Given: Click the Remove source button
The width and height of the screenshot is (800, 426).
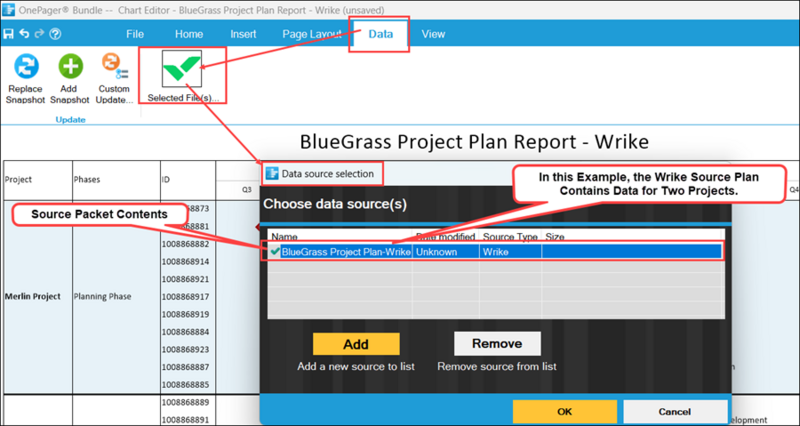Looking at the screenshot, I should click(x=497, y=344).
